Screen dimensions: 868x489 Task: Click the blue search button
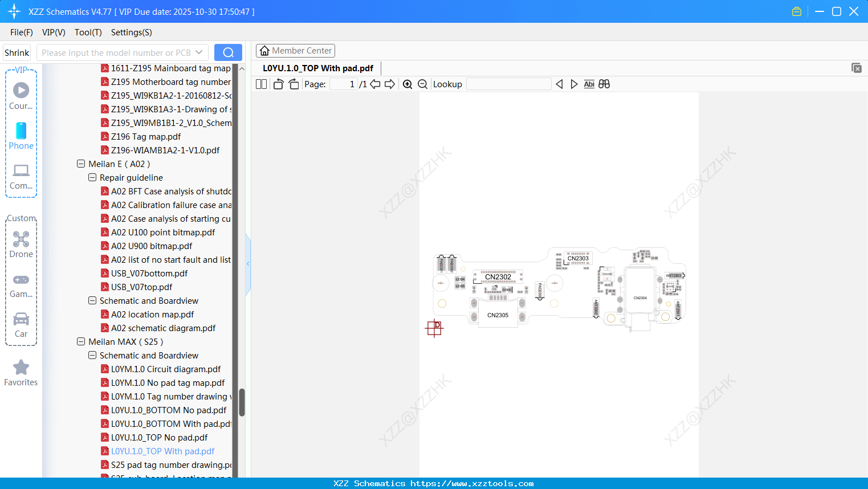[x=228, y=52]
